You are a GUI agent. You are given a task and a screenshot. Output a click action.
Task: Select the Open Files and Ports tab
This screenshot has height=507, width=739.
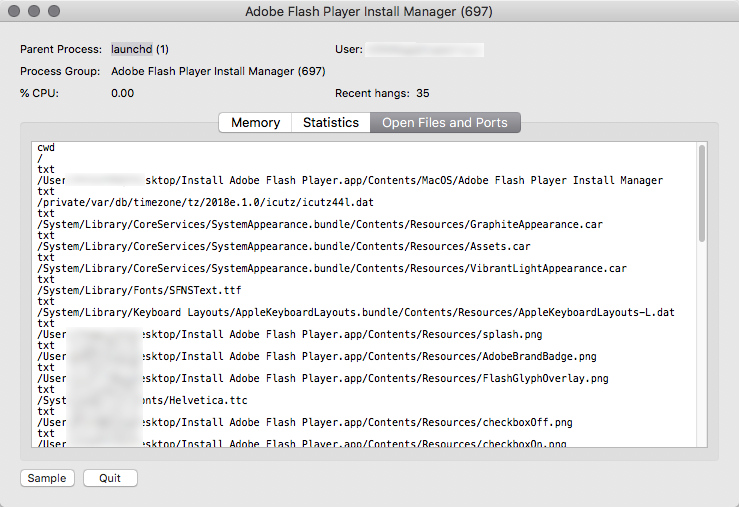pyautogui.click(x=445, y=123)
